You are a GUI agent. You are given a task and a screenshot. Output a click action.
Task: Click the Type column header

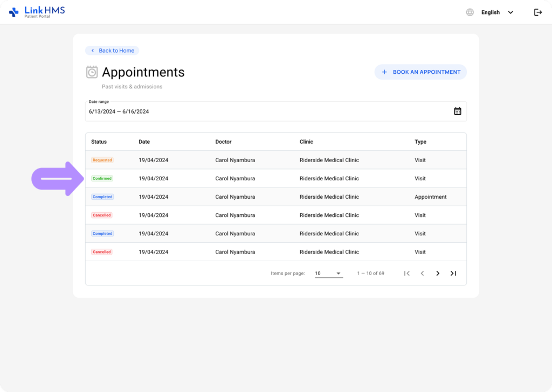pos(420,142)
